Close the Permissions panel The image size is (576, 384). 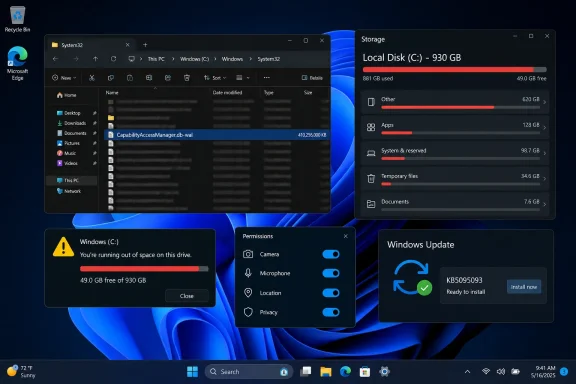pyautogui.click(x=346, y=236)
